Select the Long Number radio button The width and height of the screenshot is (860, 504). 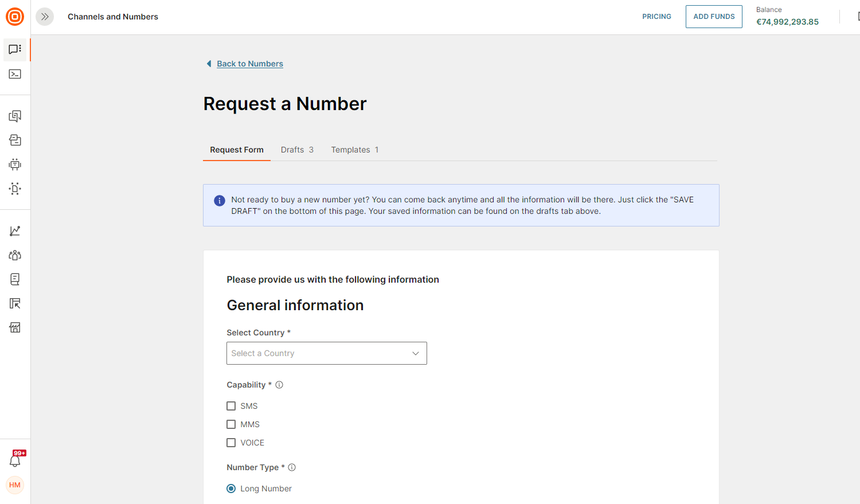(x=231, y=489)
